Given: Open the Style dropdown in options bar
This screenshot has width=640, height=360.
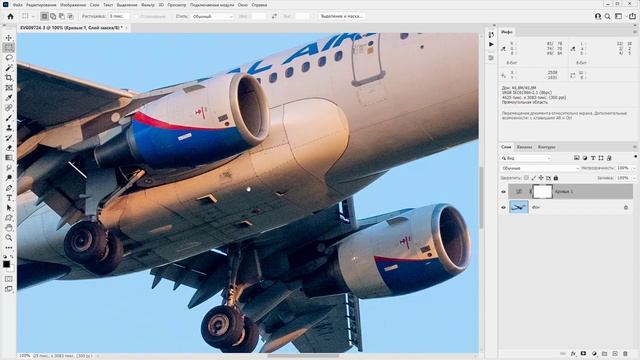Looking at the screenshot, I should tap(212, 16).
